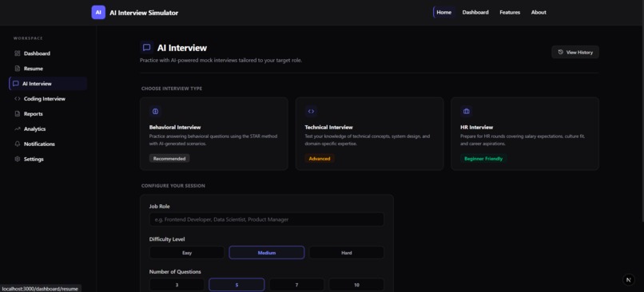Select the HR Interview card title
This screenshot has width=644, height=292.
[x=477, y=127]
